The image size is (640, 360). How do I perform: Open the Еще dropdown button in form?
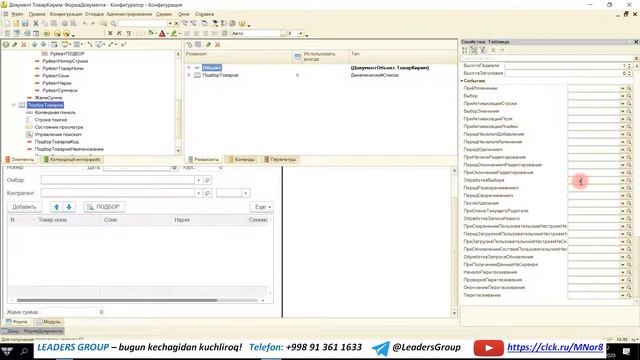pos(262,207)
